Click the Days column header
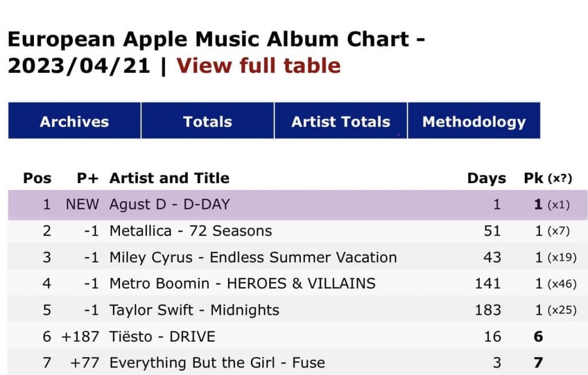Image resolution: width=588 pixels, height=375 pixels. pos(486,178)
